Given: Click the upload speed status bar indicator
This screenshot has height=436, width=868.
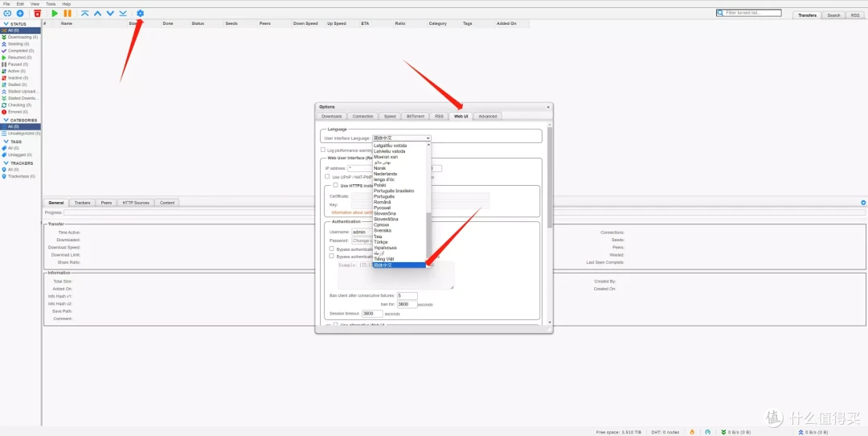Looking at the screenshot, I should coord(813,432).
